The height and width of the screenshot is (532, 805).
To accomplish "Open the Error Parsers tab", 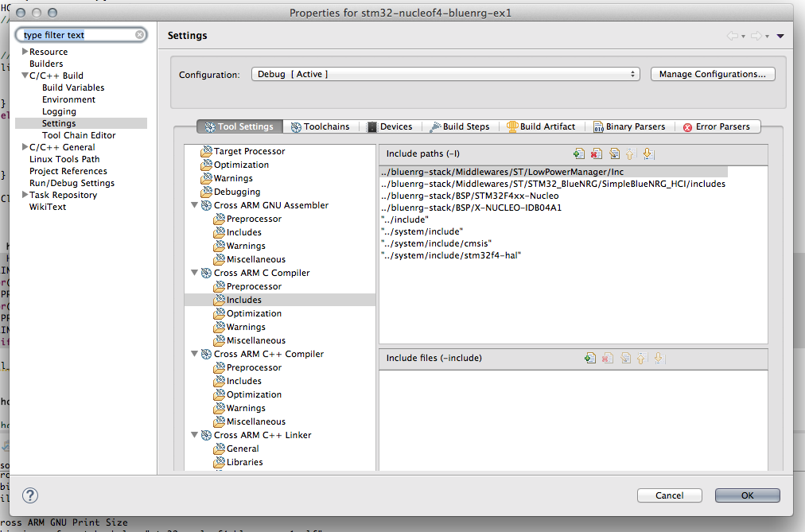I will (717, 126).
